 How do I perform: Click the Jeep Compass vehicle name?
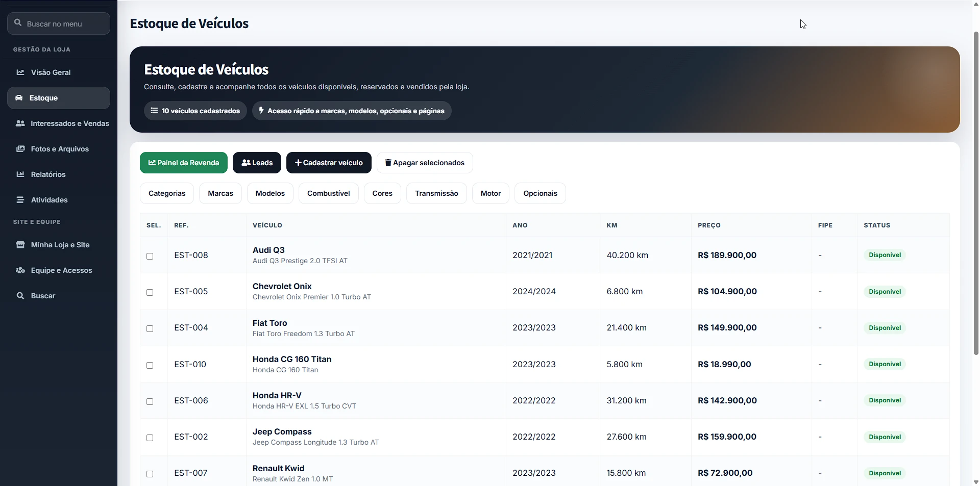[282, 431]
